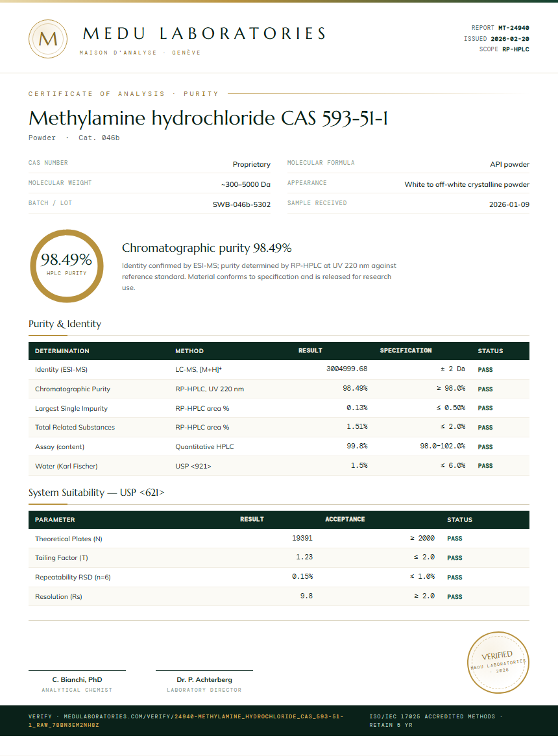Click the Maison d'Analyse · Genève tagline
Viewport: 558px width, 756px height.
tap(140, 53)
